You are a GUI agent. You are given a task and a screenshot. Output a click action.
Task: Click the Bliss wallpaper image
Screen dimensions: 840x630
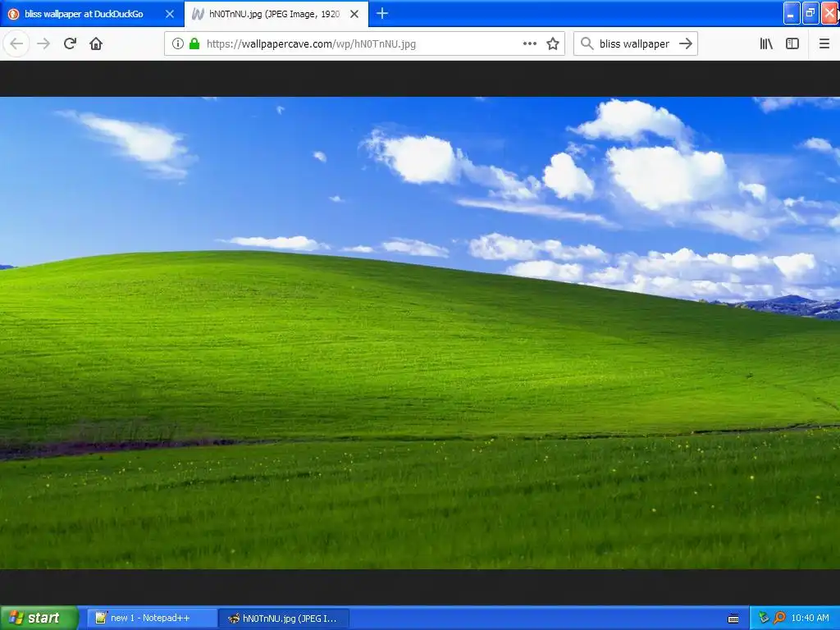coord(420,333)
